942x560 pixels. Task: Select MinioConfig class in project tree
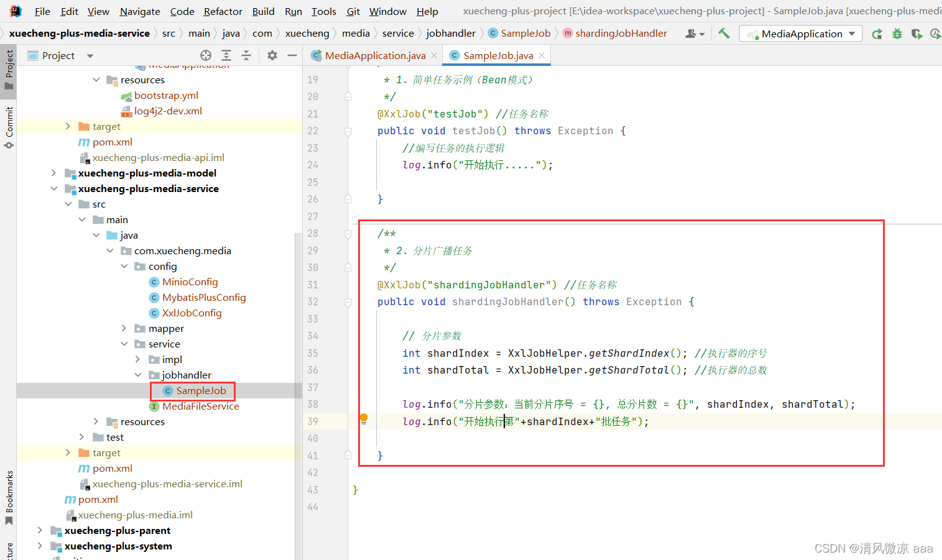click(190, 282)
